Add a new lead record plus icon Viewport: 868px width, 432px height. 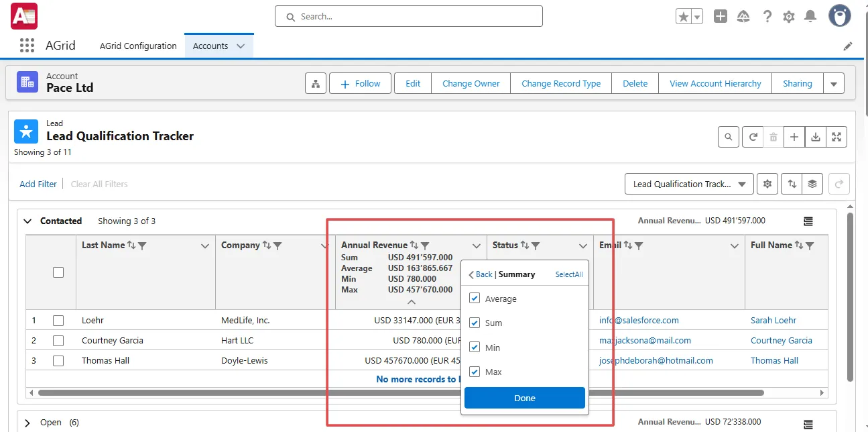[x=794, y=137]
